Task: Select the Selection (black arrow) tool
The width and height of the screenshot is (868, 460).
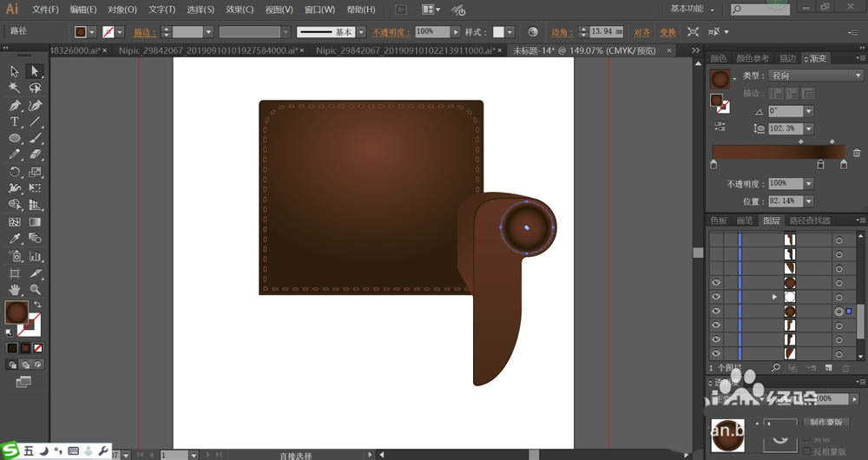Action: [x=15, y=71]
